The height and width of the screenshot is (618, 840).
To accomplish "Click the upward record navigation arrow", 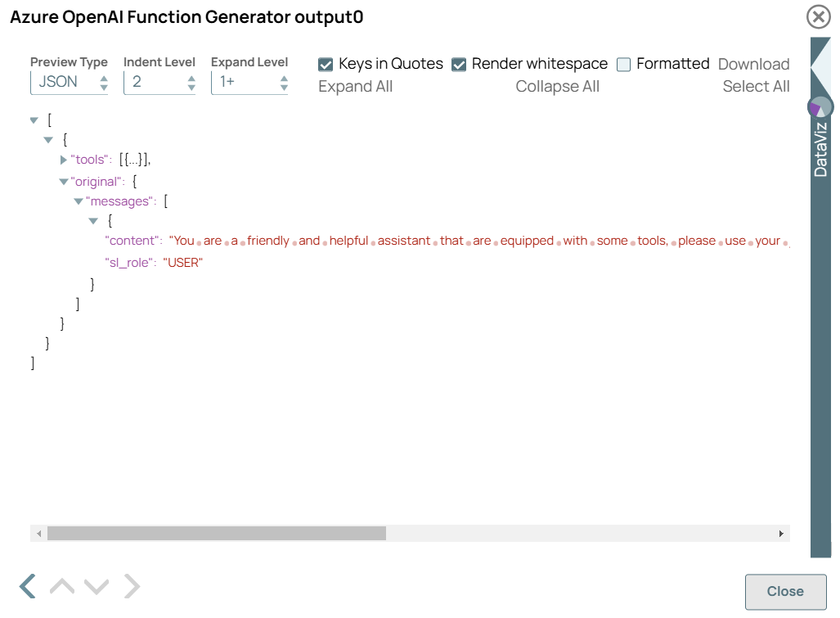I will tap(61, 586).
